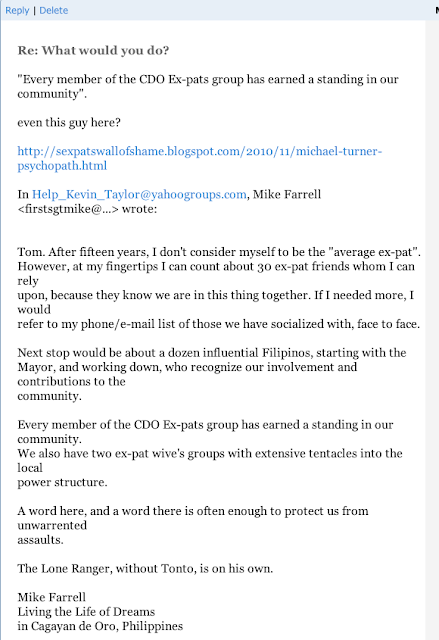Open the sexpatswallofshame.blogspot.com URL

pos(200,151)
